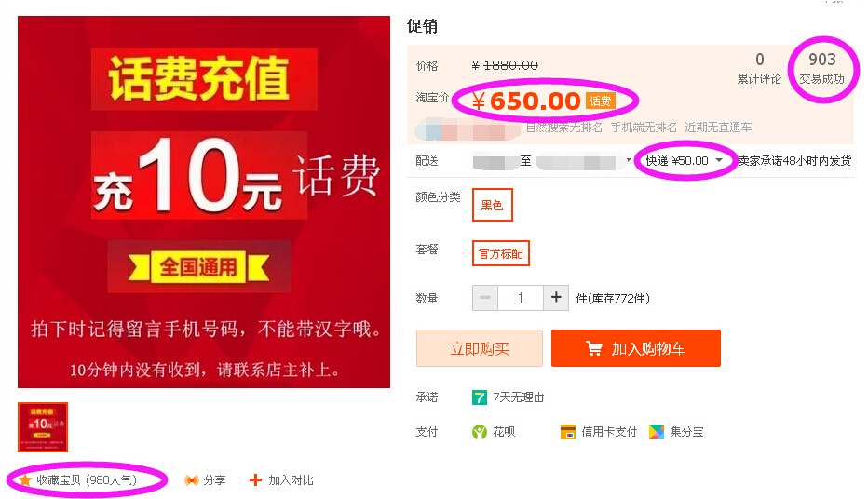Select the 黑色 color option
Image resolution: width=868 pixels, height=499 pixels.
pyautogui.click(x=492, y=205)
